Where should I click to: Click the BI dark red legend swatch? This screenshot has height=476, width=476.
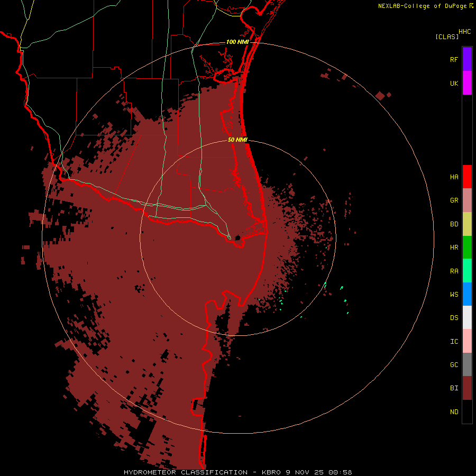(x=467, y=388)
